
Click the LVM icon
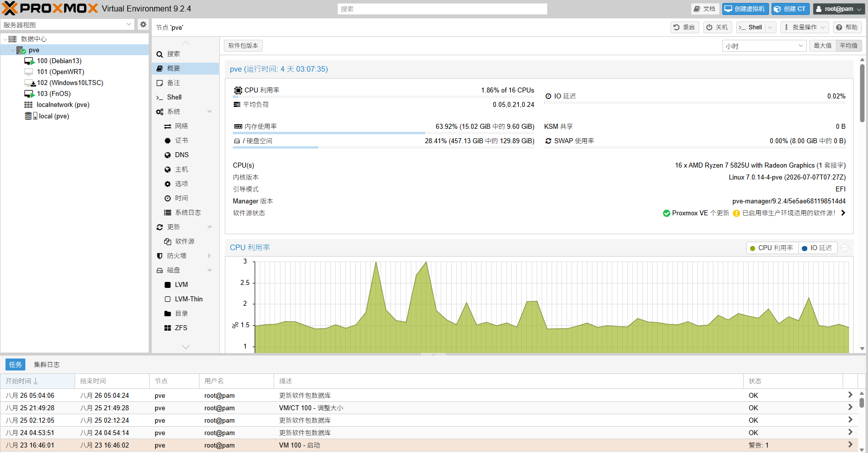point(168,285)
